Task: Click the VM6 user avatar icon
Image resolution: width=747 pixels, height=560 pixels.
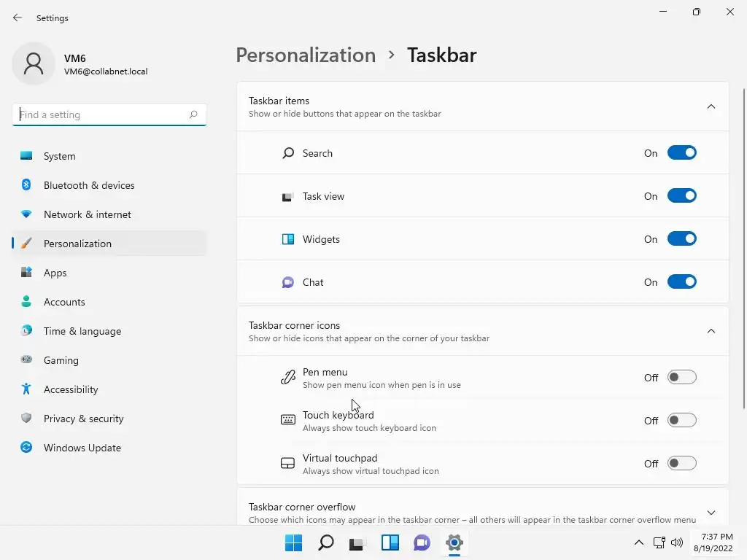Action: click(x=34, y=63)
